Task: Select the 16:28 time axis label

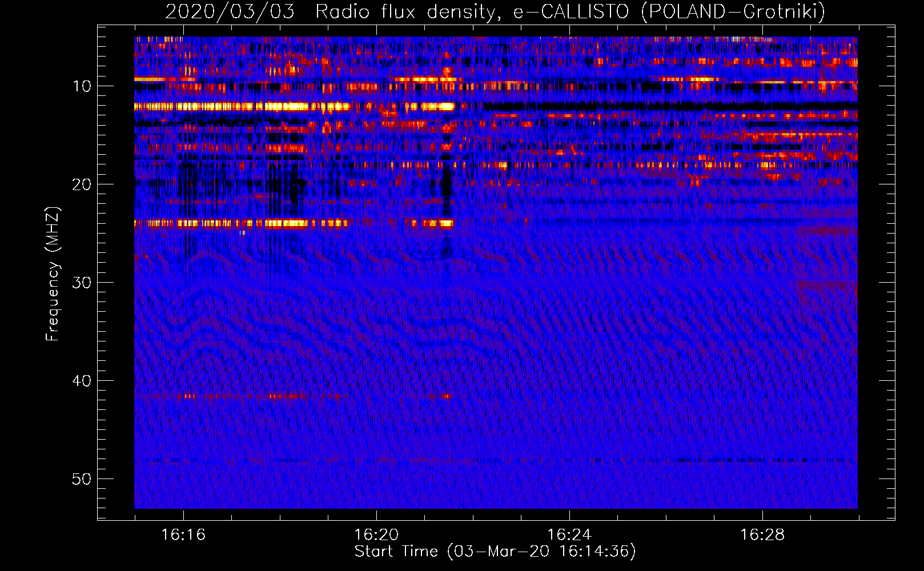Action: pyautogui.click(x=762, y=535)
